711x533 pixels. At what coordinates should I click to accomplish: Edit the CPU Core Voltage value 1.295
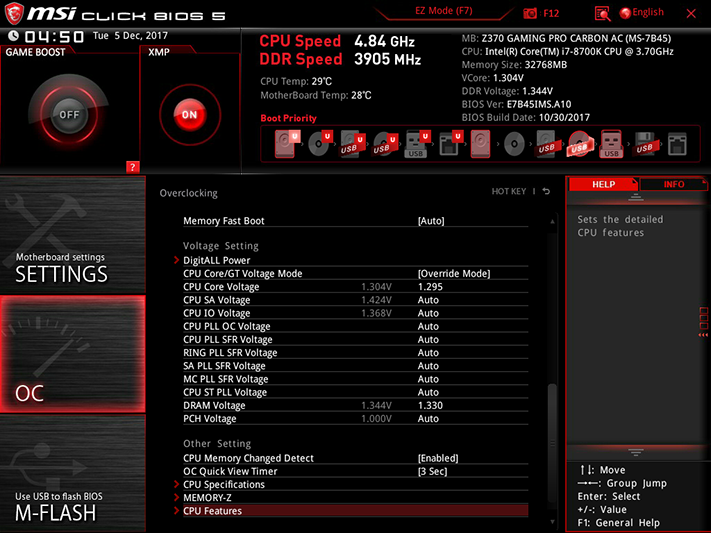[430, 287]
